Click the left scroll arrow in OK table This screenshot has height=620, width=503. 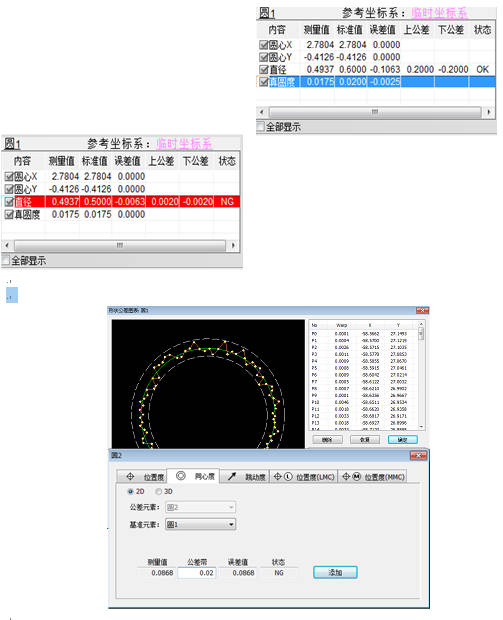262,112
